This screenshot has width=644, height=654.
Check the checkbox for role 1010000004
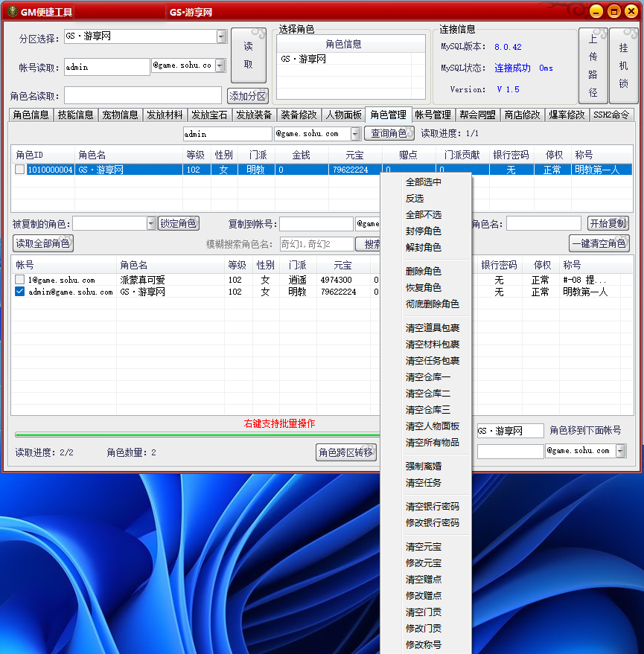click(20, 170)
